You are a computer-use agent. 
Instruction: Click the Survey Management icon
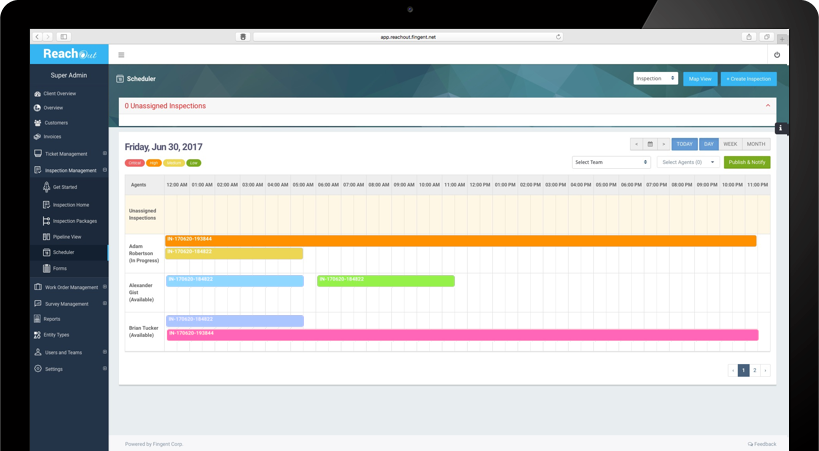point(38,304)
